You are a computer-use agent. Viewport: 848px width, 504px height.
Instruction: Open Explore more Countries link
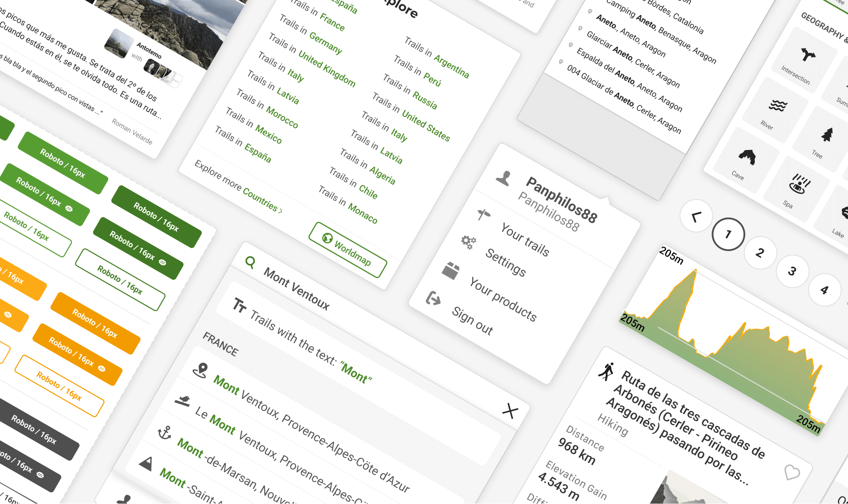[x=238, y=187]
